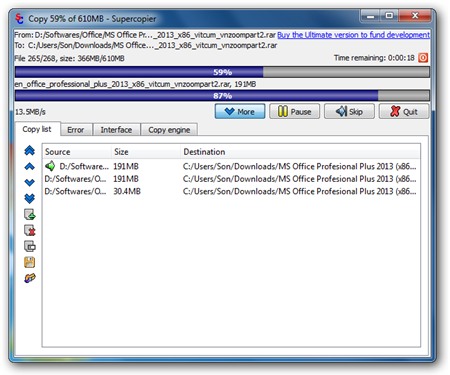Open the Error tab
Screen dimensions: 450x375
76,130
